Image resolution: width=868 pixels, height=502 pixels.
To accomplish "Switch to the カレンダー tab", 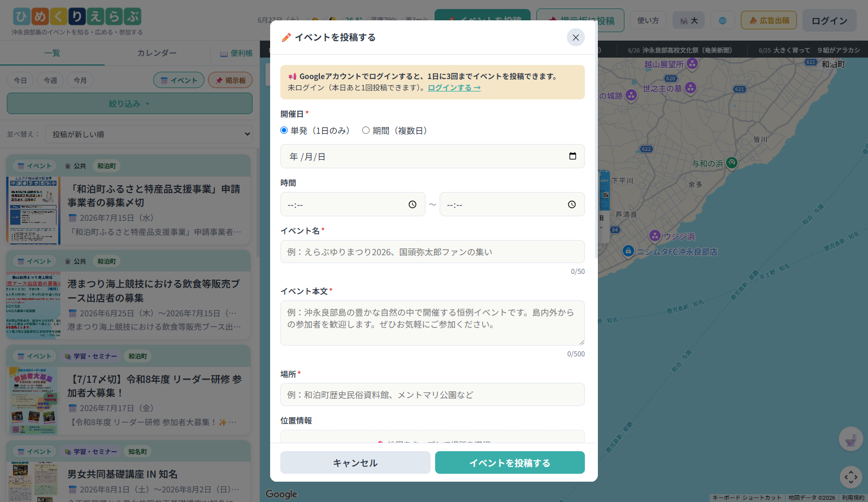I will 157,53.
